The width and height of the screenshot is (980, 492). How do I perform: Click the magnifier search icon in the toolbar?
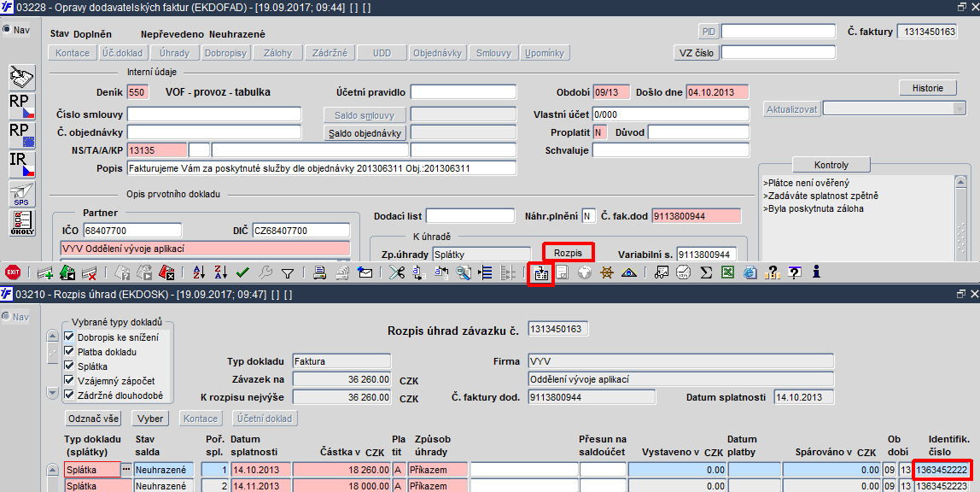pos(464,272)
